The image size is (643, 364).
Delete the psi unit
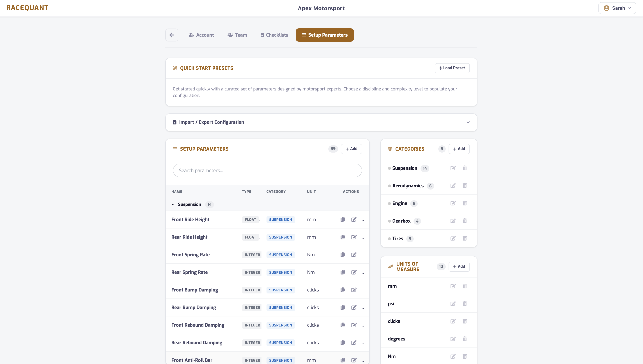point(465,304)
